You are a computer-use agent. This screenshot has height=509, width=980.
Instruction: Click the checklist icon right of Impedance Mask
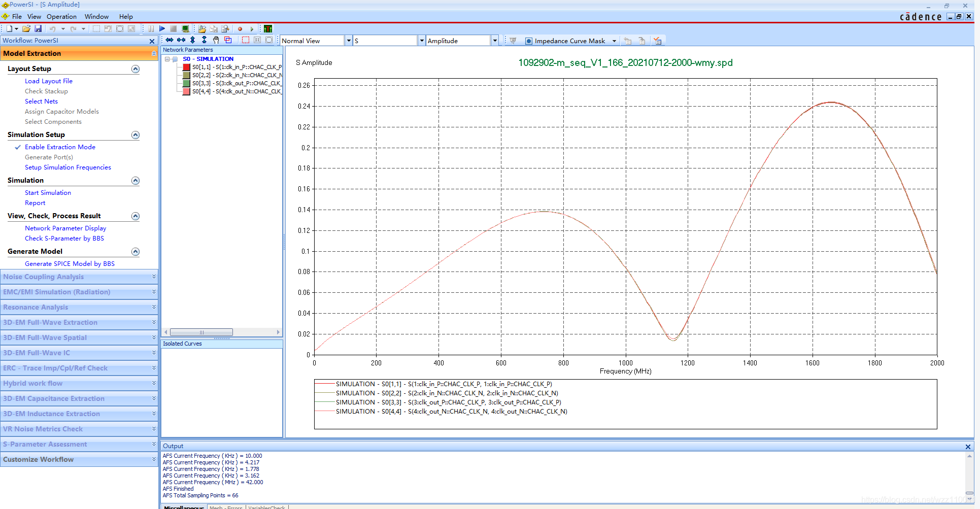tap(658, 41)
